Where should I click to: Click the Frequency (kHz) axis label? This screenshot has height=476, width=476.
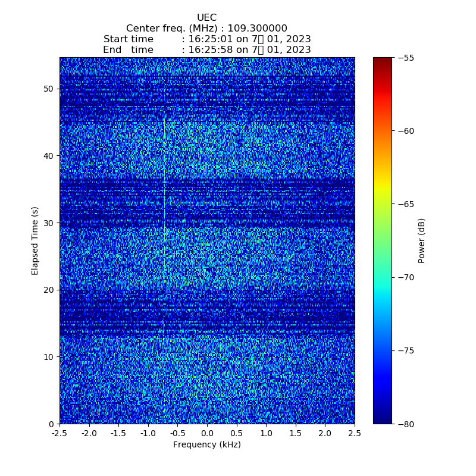click(206, 444)
